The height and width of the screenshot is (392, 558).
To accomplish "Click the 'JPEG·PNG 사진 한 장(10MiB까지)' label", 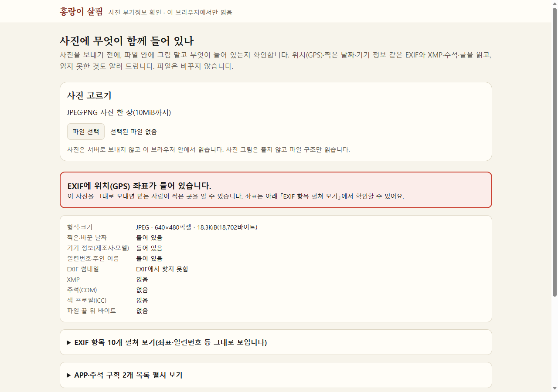I will 119,113.
